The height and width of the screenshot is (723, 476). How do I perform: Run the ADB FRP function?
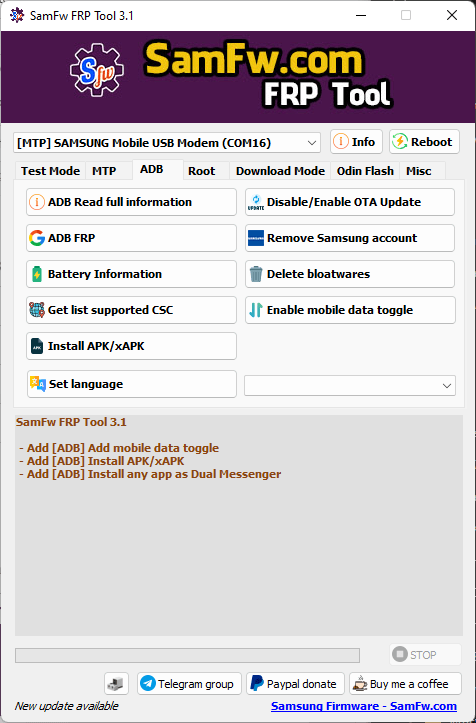pos(131,238)
